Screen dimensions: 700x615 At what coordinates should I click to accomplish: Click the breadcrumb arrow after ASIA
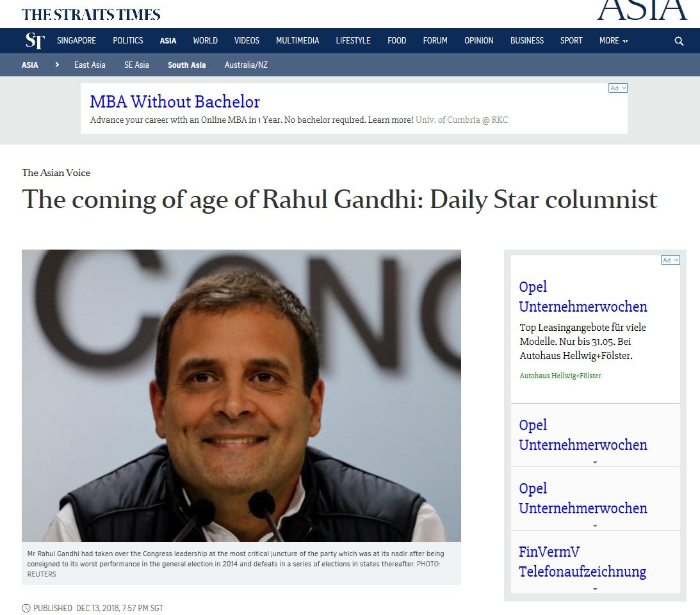coord(57,65)
